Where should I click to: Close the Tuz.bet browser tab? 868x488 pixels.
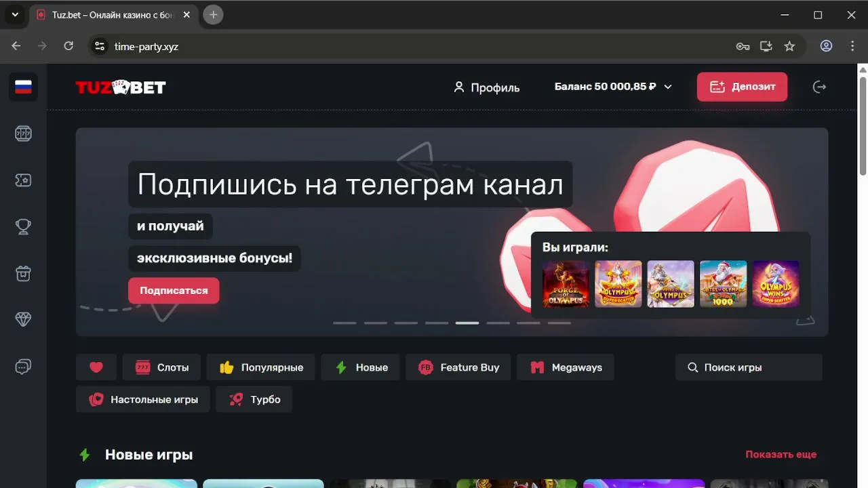(186, 15)
